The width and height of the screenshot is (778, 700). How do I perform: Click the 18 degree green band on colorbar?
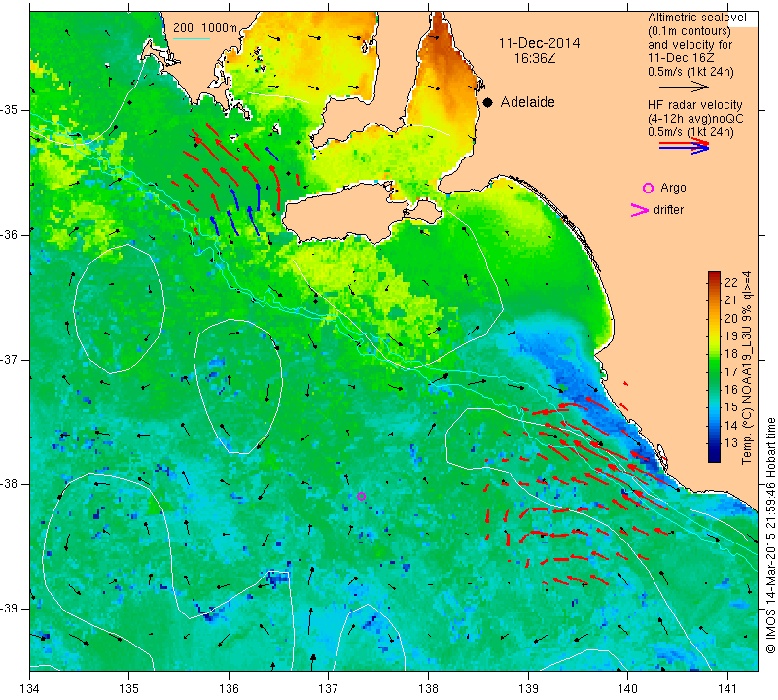[x=714, y=354]
